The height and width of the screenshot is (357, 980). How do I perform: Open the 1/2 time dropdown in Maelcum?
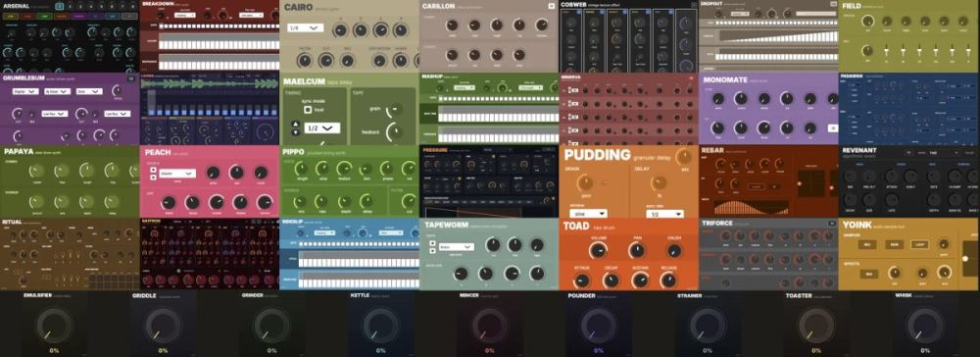click(x=321, y=128)
